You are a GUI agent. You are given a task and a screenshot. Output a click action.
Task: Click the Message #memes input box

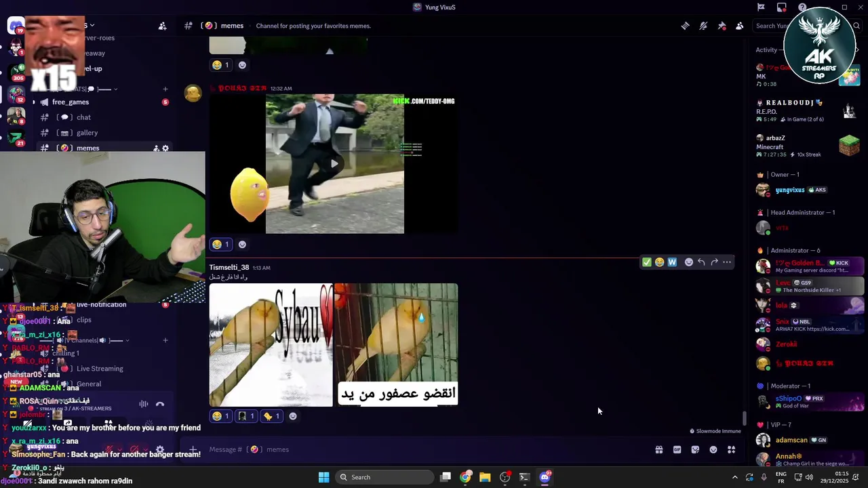click(x=427, y=449)
